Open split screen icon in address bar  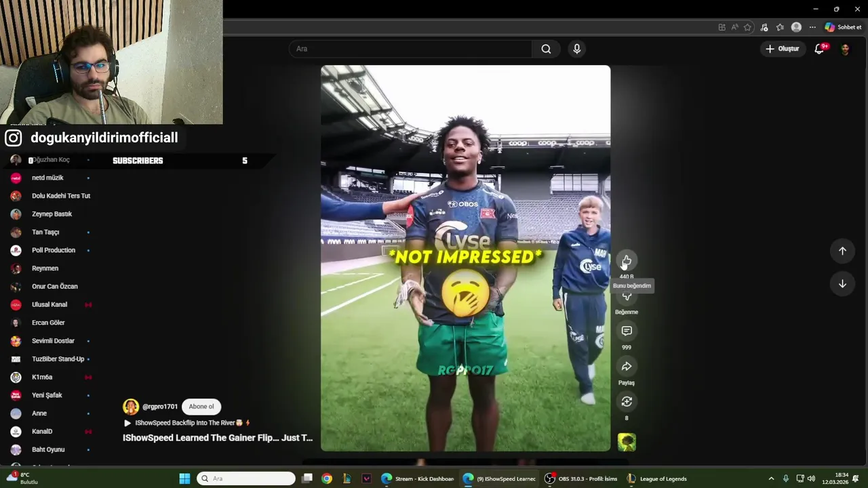click(x=722, y=27)
